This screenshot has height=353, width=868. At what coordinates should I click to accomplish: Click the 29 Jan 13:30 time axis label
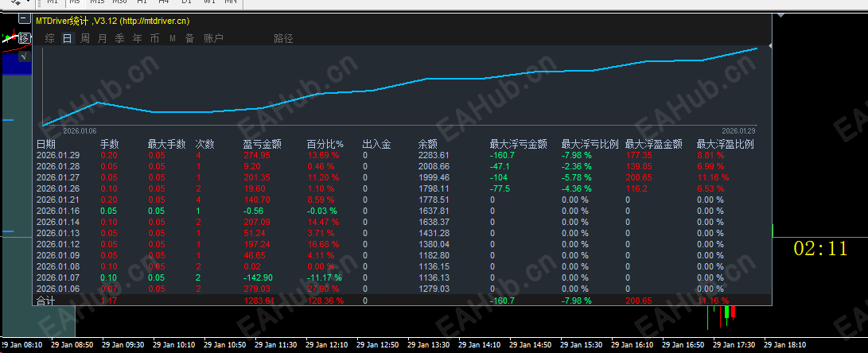point(429,345)
